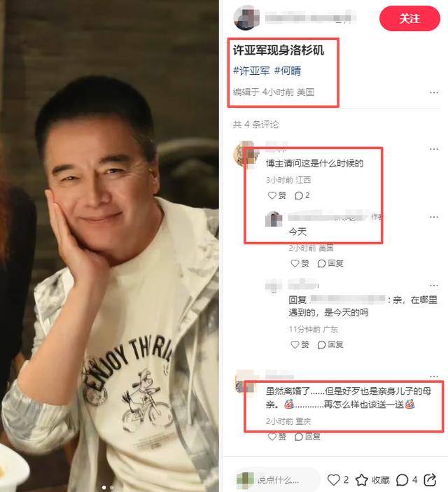Open the #许亚军 hashtag link

[x=251, y=71]
